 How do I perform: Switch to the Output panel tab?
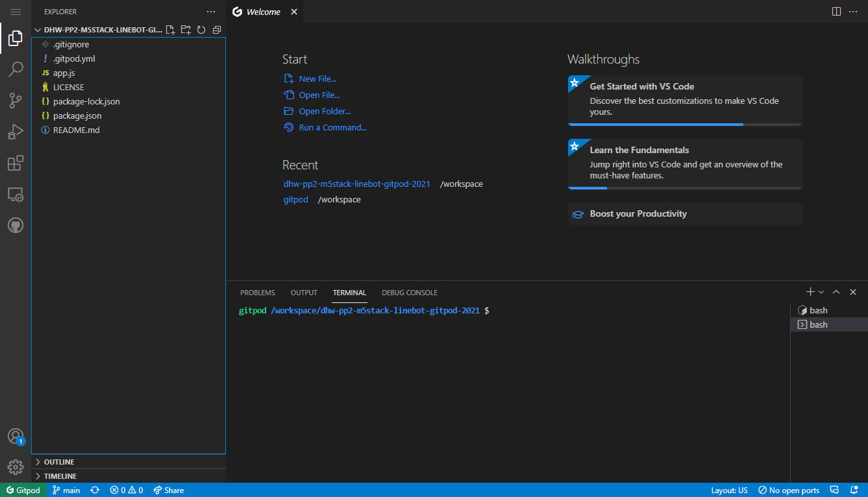304,293
